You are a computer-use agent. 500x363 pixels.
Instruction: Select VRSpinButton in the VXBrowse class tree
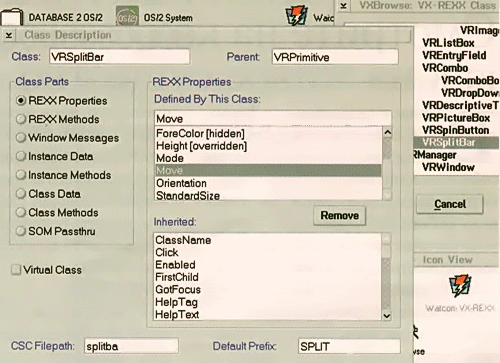pyautogui.click(x=455, y=130)
